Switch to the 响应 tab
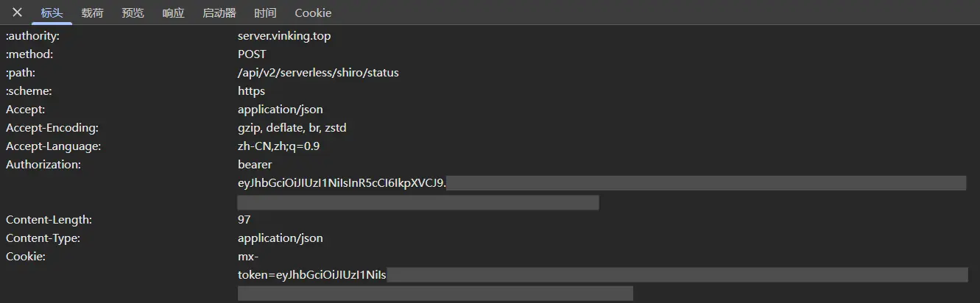Viewport: 980px width, 303px height. [173, 13]
